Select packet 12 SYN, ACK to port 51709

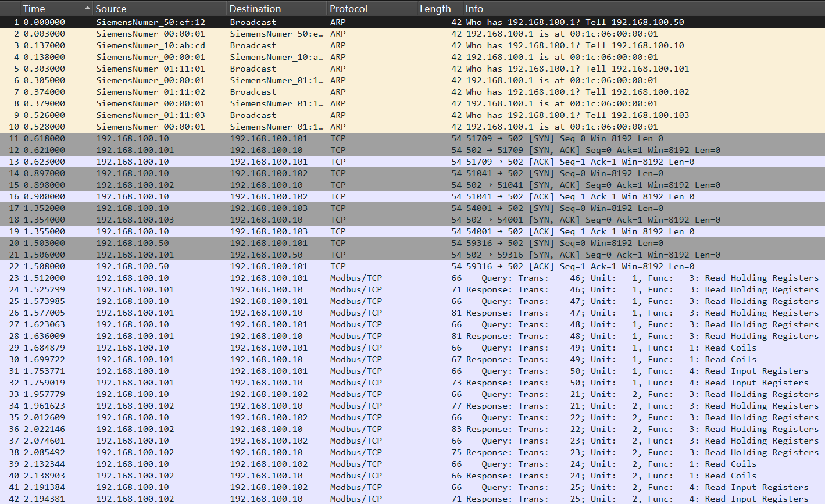tap(407, 150)
